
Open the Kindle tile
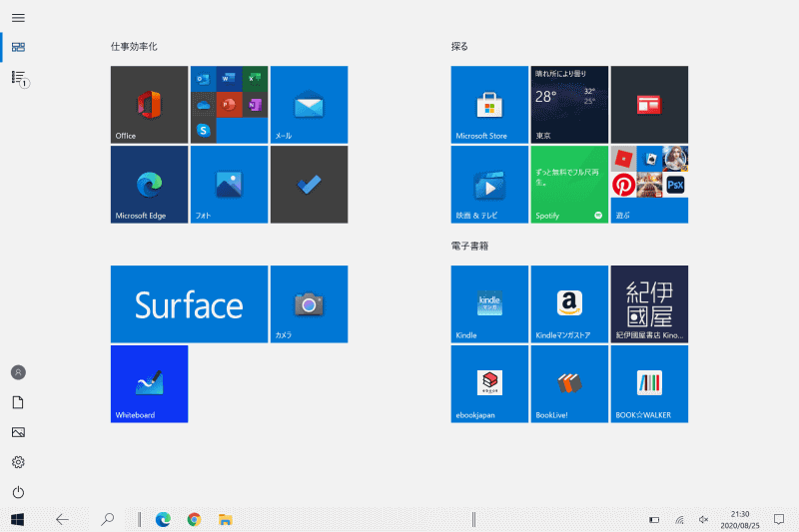[x=489, y=303]
